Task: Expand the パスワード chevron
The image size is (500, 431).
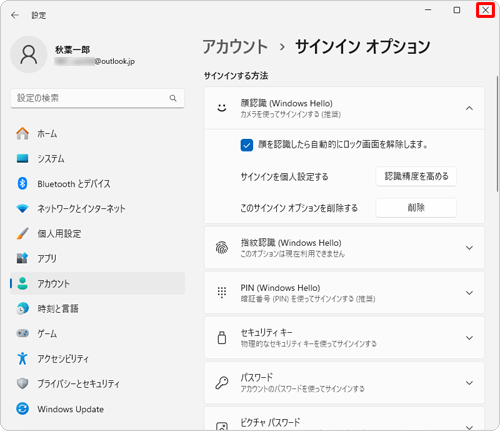Action: tap(469, 383)
